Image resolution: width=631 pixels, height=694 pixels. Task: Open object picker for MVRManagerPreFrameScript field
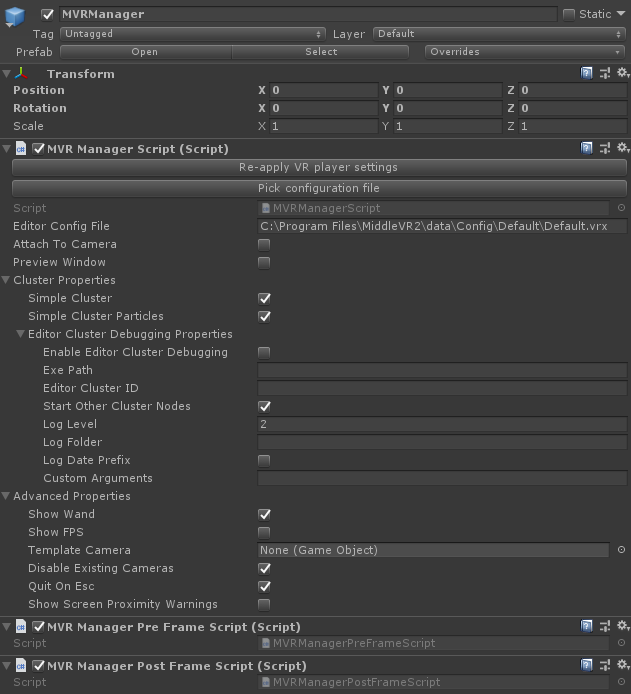coord(621,643)
